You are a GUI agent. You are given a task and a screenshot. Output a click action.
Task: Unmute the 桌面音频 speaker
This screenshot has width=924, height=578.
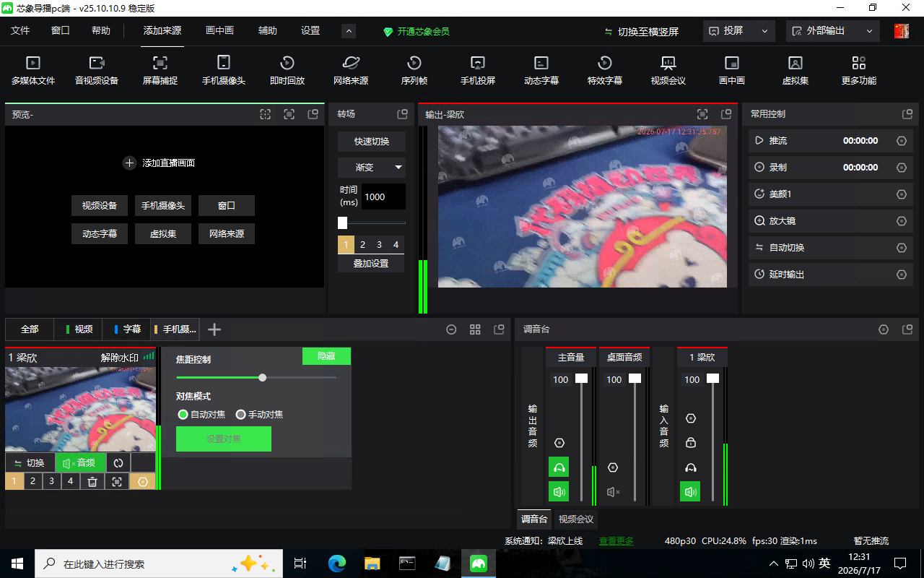click(614, 492)
